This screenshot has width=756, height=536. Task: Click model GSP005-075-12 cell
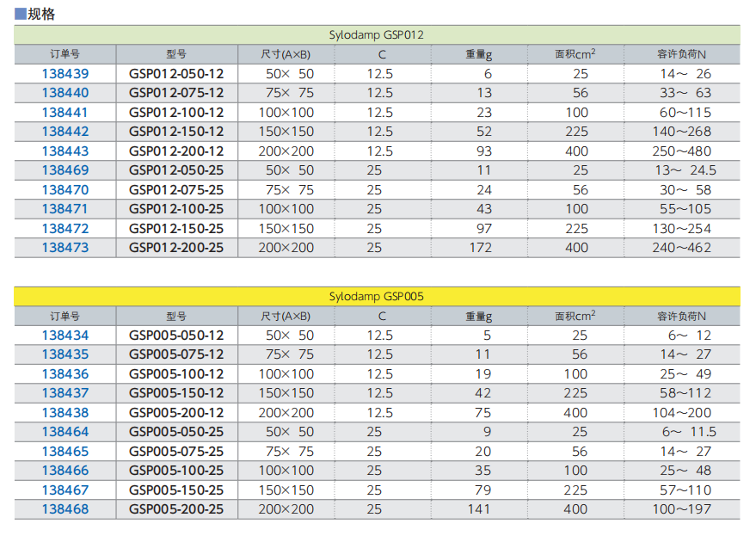pyautogui.click(x=176, y=354)
